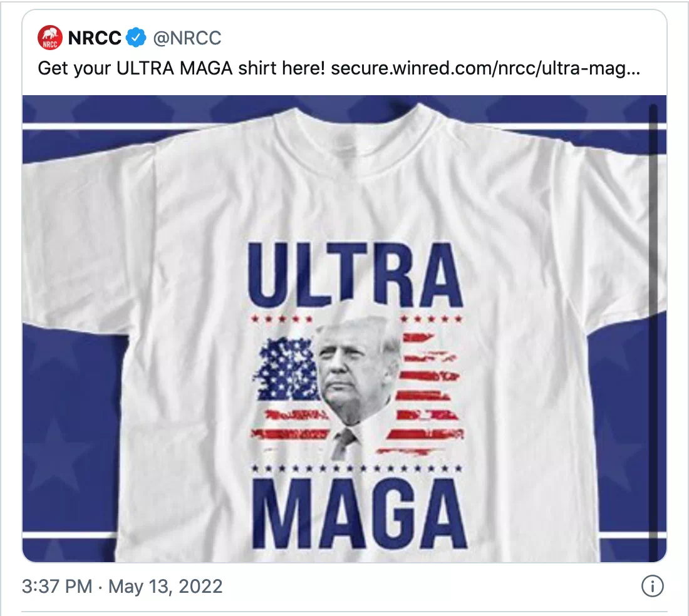This screenshot has height=616, width=689.
Task: Follow the secure.winred.com shirt link
Action: tap(485, 68)
